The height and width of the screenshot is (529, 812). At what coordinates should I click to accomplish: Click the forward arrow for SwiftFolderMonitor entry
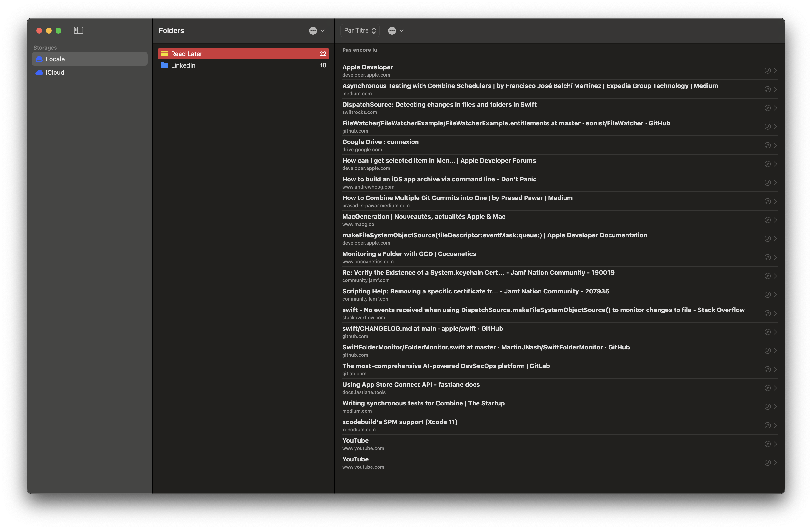pos(775,350)
